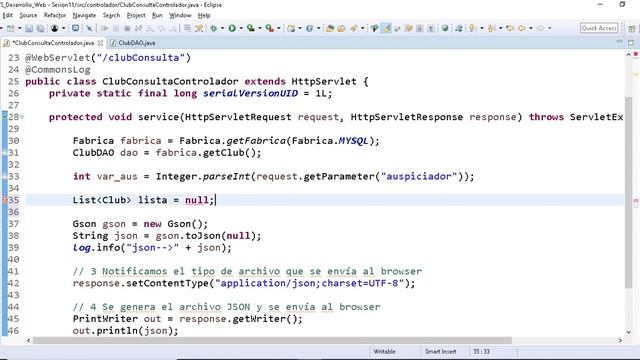Collapse the service method fold marker
The width and height of the screenshot is (640, 360).
(22, 117)
